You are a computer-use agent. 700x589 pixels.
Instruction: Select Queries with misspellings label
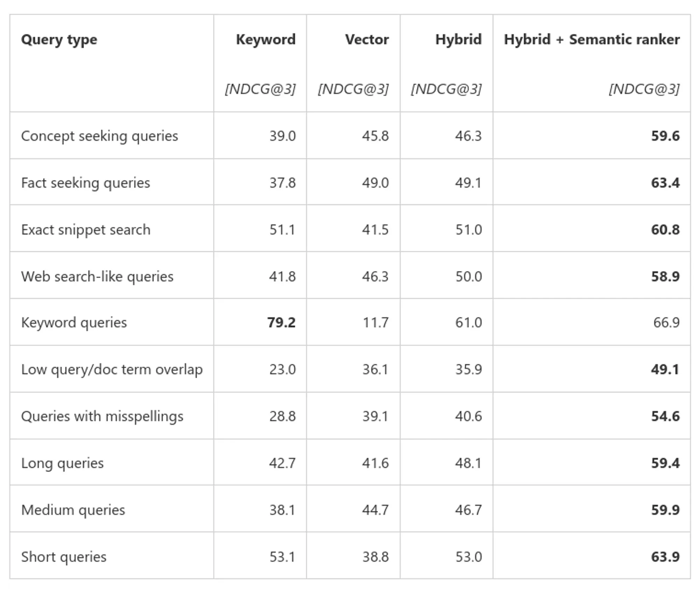(102, 416)
